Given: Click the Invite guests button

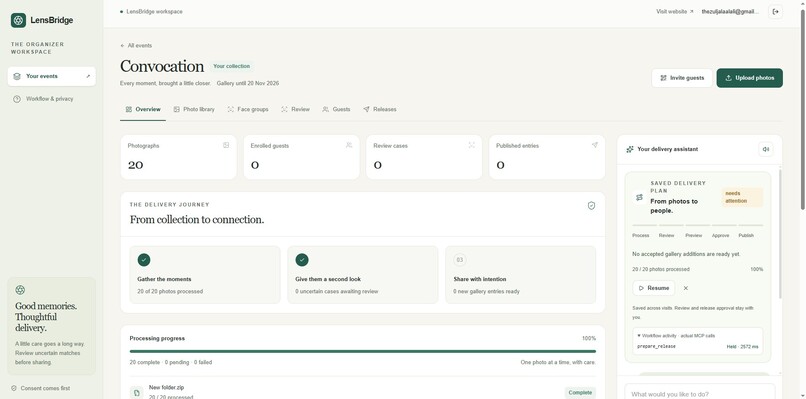Looking at the screenshot, I should click(x=682, y=78).
